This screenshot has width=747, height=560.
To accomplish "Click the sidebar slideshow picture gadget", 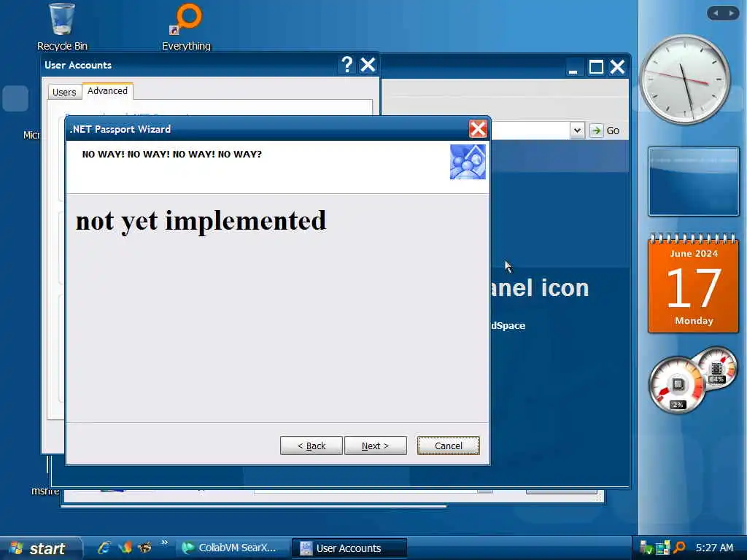I will (x=694, y=182).
